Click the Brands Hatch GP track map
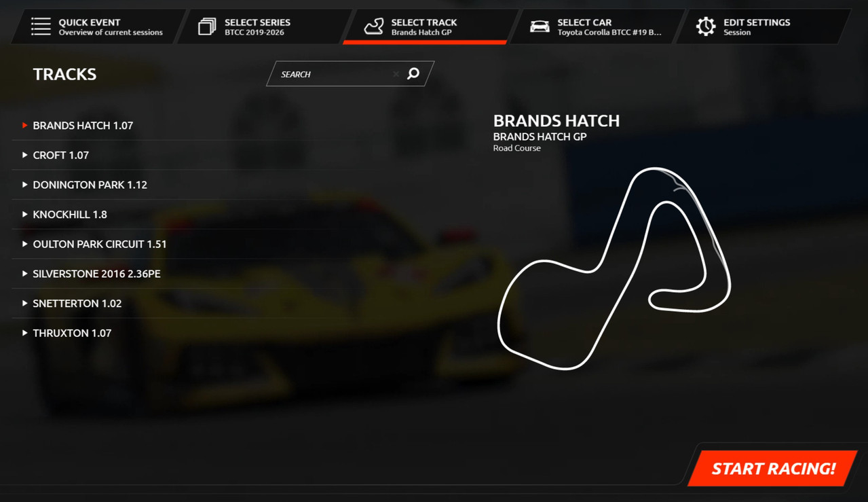The width and height of the screenshot is (868, 502). click(x=614, y=268)
